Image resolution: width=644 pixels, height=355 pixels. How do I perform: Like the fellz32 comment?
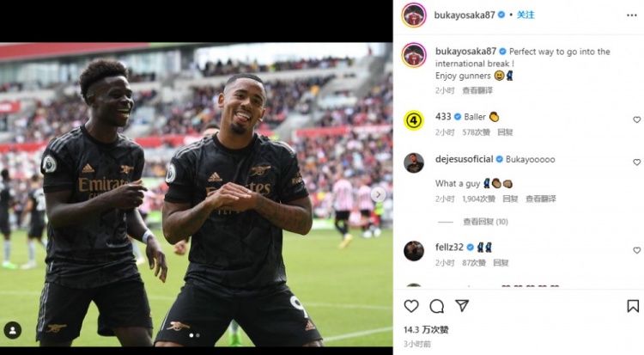pyautogui.click(x=636, y=250)
